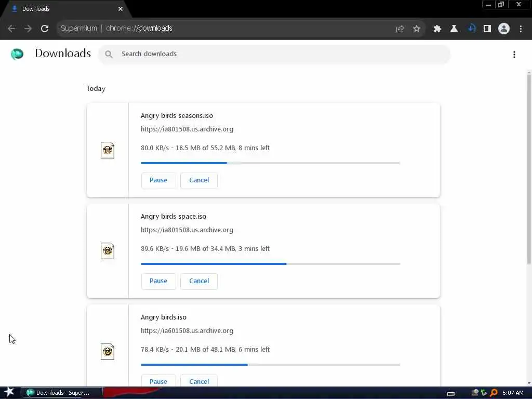
Task: Open the Chrome Labs flask icon
Action: pos(454,29)
